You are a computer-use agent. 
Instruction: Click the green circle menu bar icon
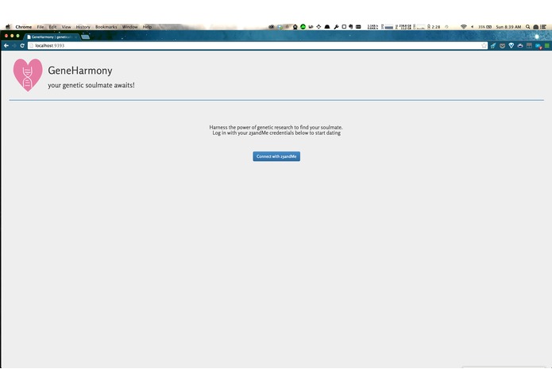303,27
